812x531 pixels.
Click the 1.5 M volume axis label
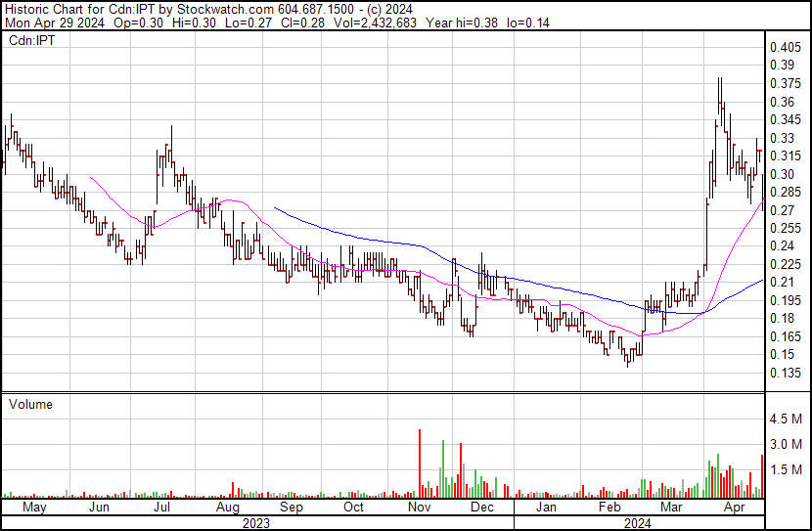click(x=786, y=470)
